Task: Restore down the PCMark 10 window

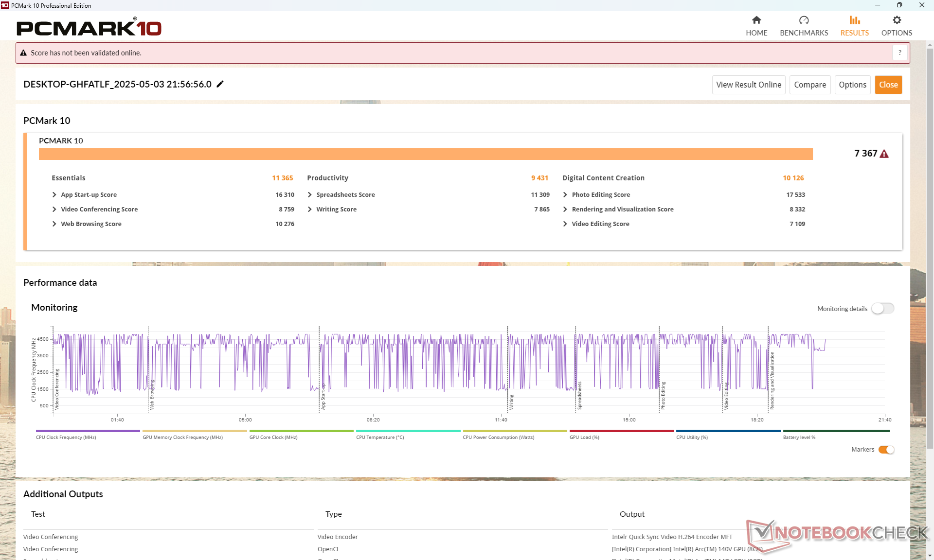Action: pyautogui.click(x=899, y=5)
